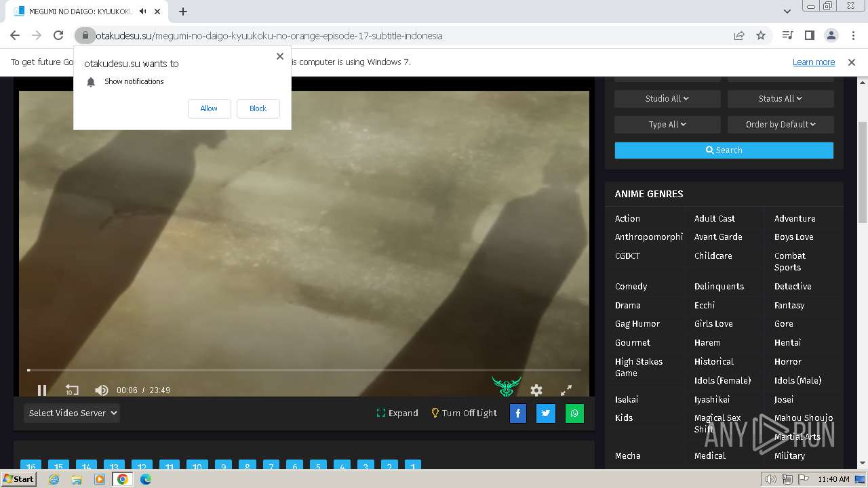Select Gourmet genre
This screenshot has width=868, height=488.
633,342
